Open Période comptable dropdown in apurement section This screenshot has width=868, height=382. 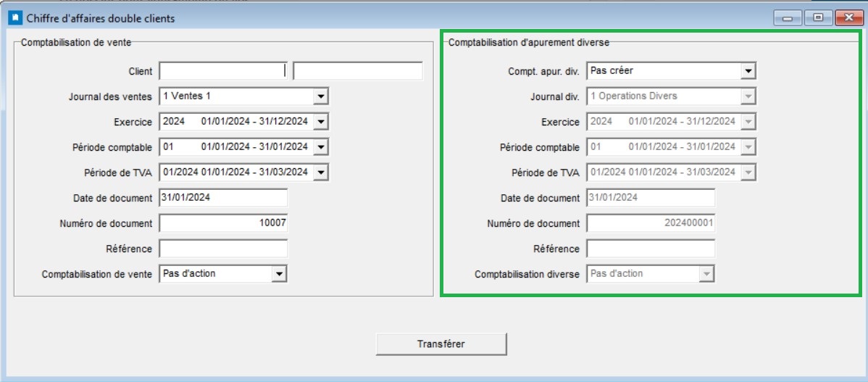(748, 146)
